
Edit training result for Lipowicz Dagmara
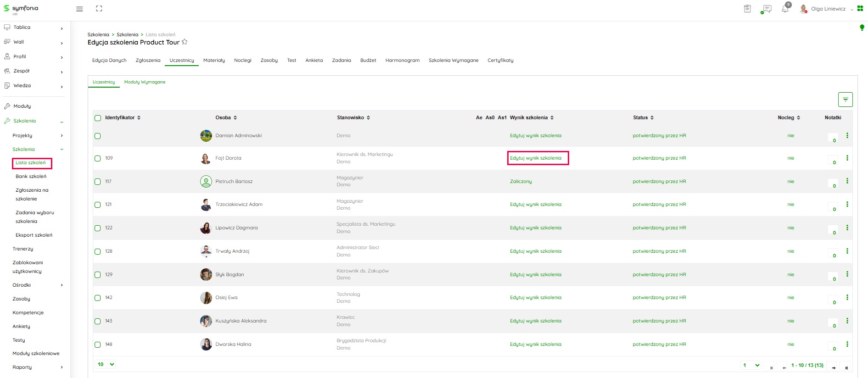coord(535,228)
